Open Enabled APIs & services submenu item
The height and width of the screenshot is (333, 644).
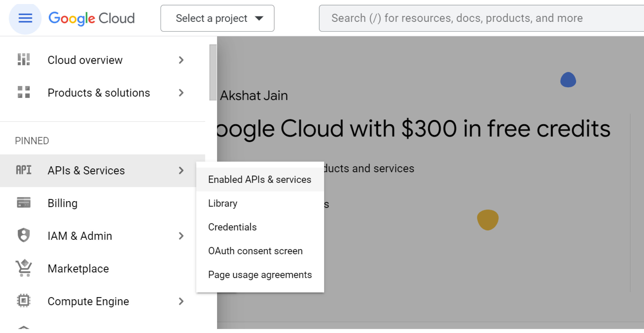pyautogui.click(x=260, y=179)
